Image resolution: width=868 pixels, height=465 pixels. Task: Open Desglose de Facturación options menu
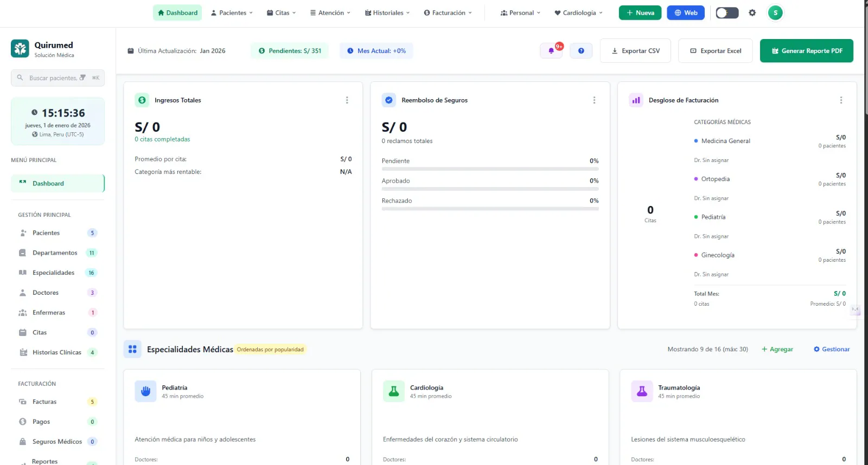(841, 100)
